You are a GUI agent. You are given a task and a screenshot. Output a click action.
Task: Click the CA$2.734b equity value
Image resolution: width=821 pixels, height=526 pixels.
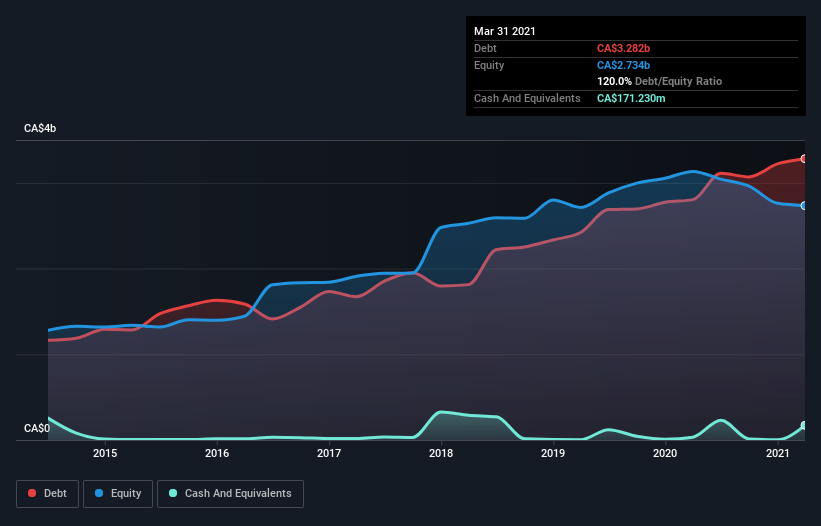pyautogui.click(x=623, y=65)
